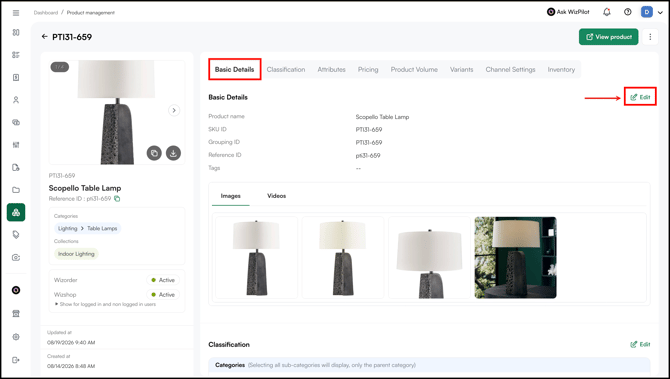Select the third close-up lampshade thumbnail
Screen dimensions: 670x379
click(x=429, y=258)
